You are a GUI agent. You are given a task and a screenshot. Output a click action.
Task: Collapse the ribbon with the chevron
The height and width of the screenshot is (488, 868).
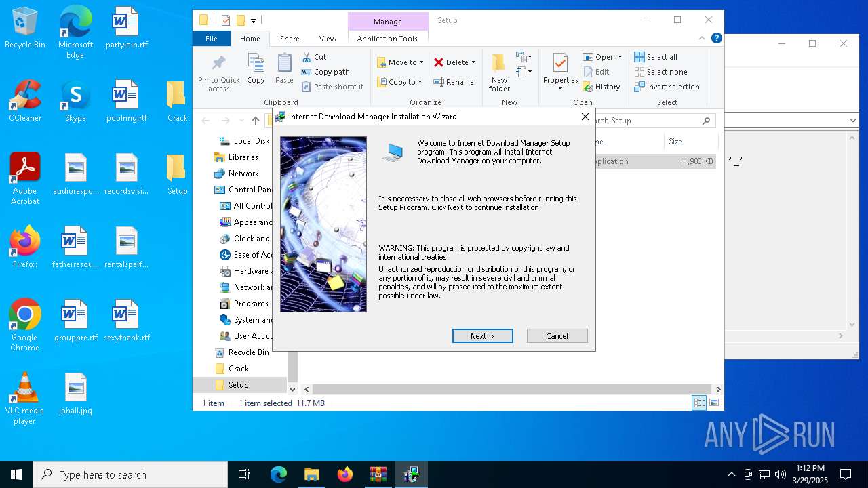point(703,39)
